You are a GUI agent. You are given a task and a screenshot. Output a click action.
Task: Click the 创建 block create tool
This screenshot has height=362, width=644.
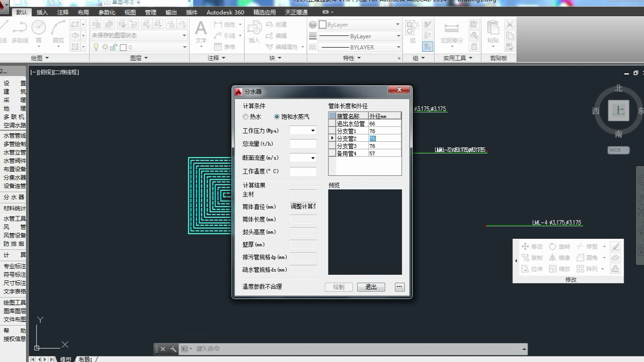point(276,24)
